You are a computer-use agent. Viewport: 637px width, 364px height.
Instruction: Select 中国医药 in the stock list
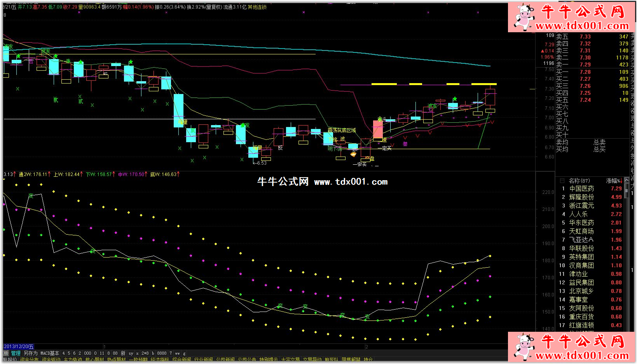tap(581, 188)
